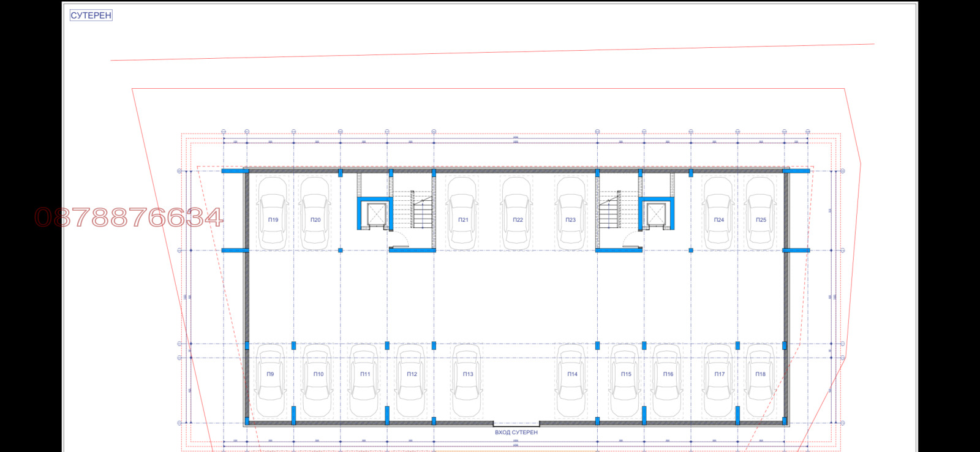Select parking space П20 car
Image resolution: width=980 pixels, height=452 pixels.
click(315, 214)
